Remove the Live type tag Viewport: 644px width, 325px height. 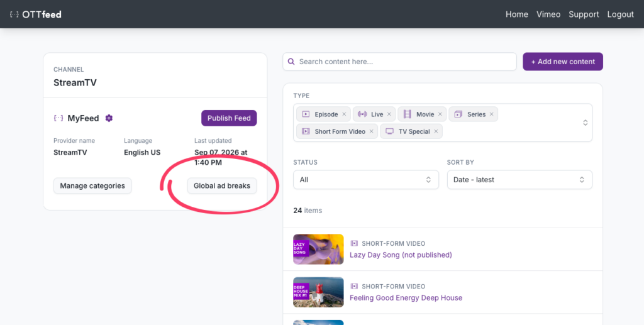pyautogui.click(x=389, y=114)
